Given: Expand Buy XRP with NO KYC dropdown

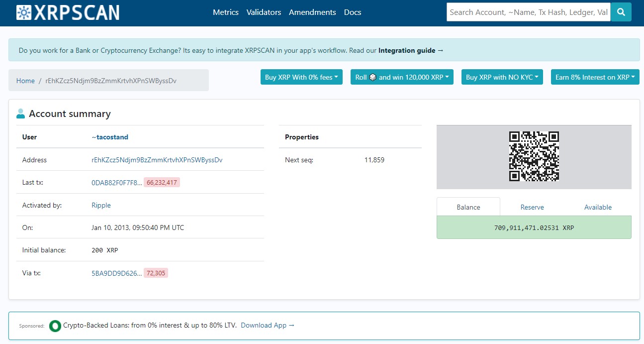Looking at the screenshot, I should point(502,77).
